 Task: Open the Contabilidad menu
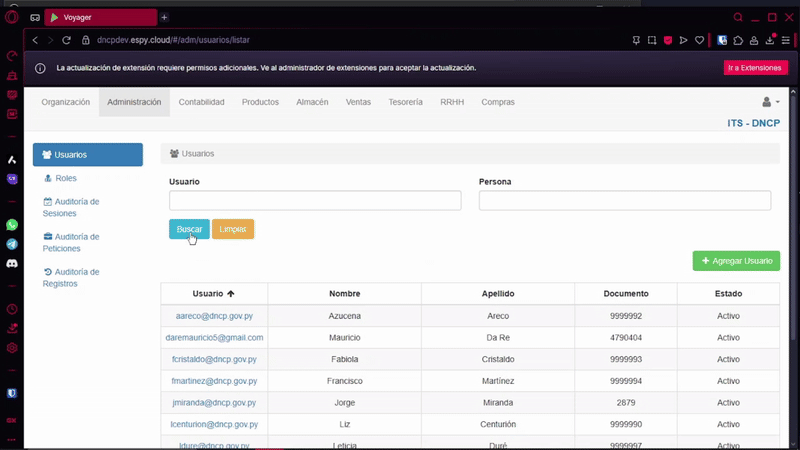[x=201, y=102]
